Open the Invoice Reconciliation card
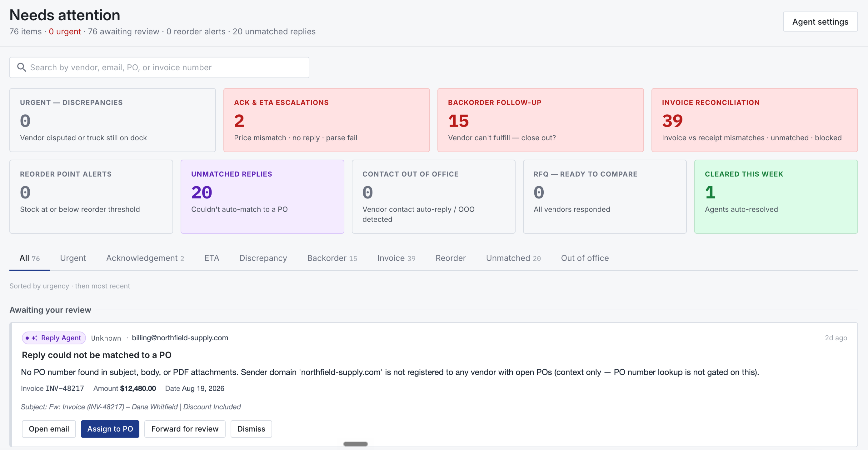The width and height of the screenshot is (868, 450). click(x=755, y=120)
